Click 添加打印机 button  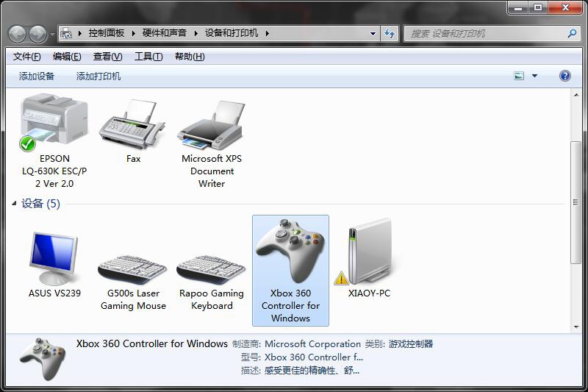[98, 76]
